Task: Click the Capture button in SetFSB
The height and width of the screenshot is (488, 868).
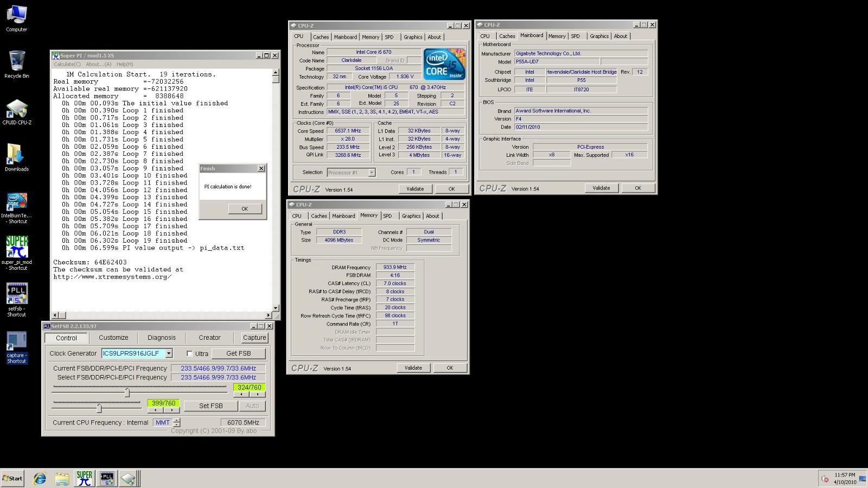Action: point(254,338)
